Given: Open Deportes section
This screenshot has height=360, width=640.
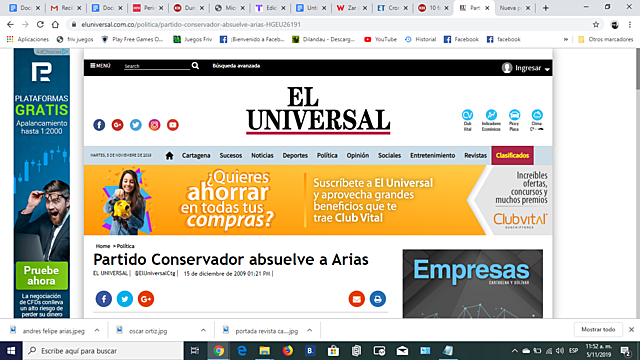Looking at the screenshot, I should click(295, 156).
